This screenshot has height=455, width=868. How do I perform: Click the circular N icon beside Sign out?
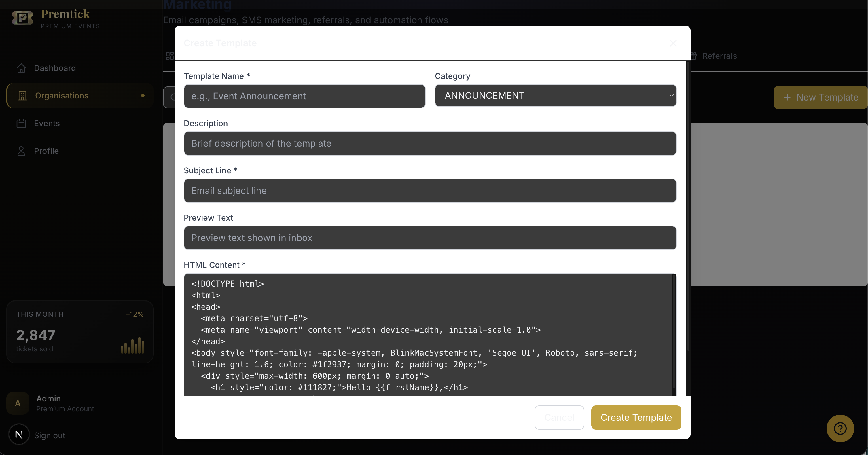click(x=18, y=435)
